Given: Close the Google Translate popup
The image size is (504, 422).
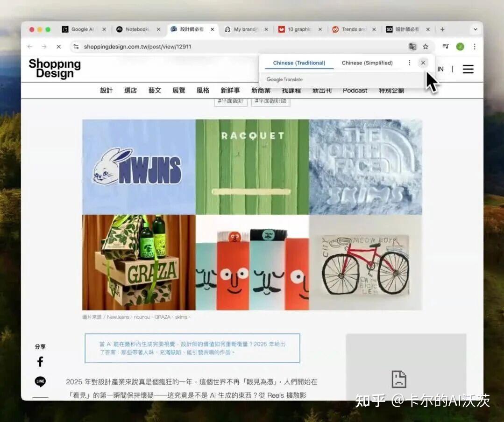Looking at the screenshot, I should [423, 63].
